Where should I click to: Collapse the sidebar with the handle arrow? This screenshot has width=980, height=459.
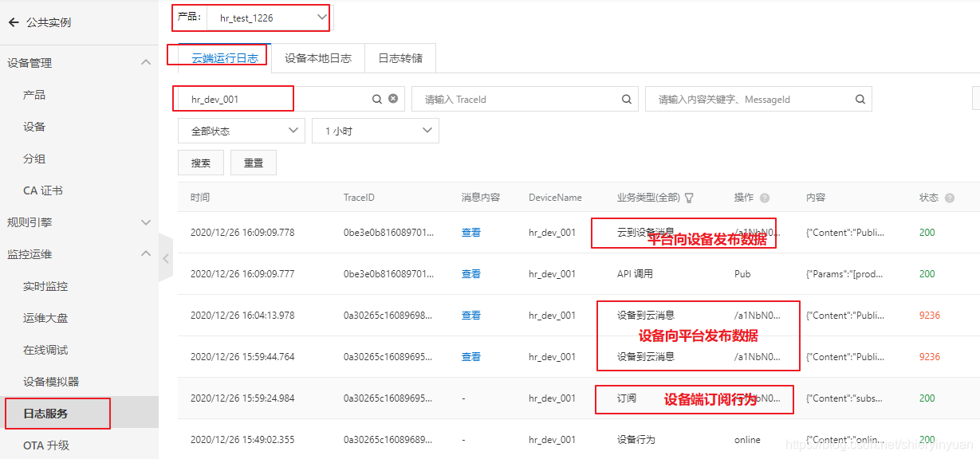(x=166, y=258)
